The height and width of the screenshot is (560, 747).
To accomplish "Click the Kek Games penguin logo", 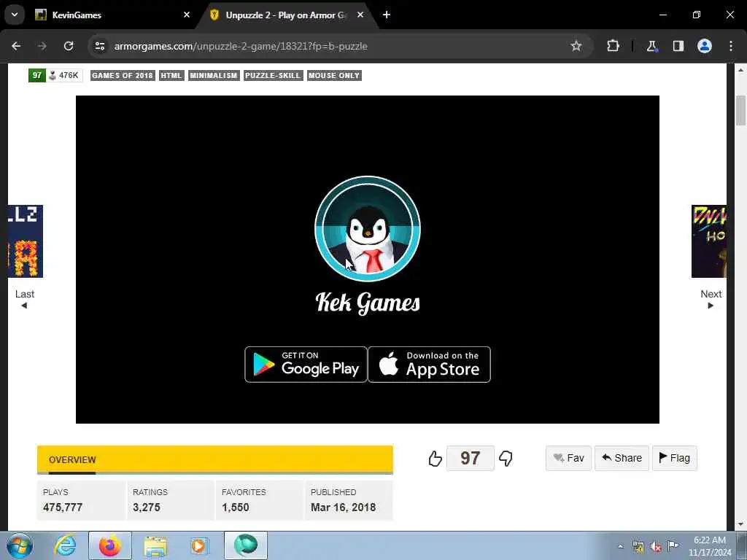I will (x=368, y=228).
